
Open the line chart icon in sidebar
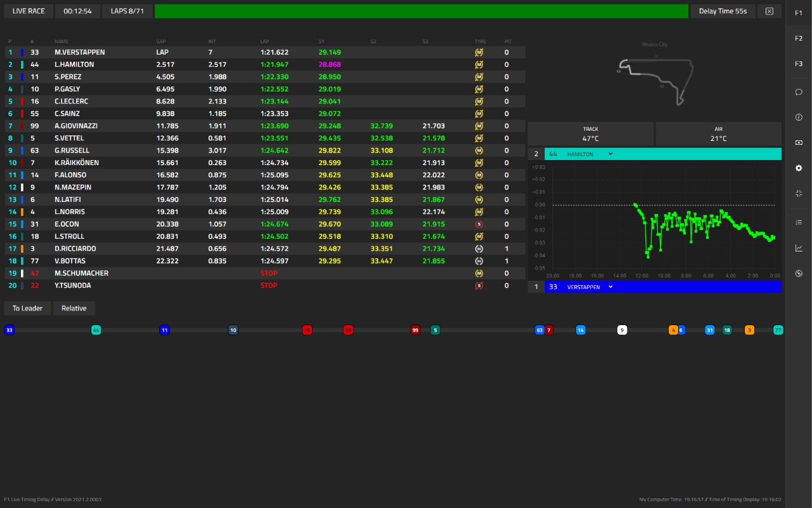tap(799, 248)
